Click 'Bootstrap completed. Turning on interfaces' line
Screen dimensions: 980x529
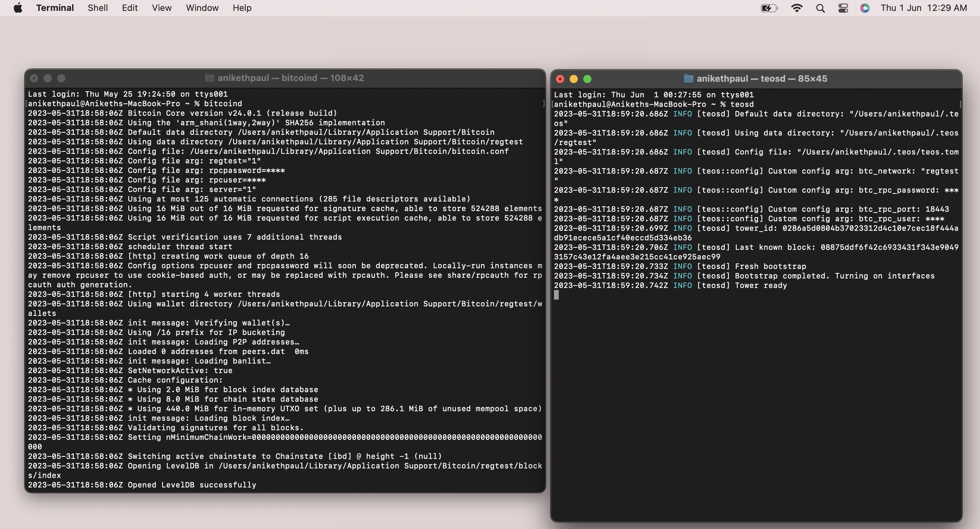tap(744, 276)
